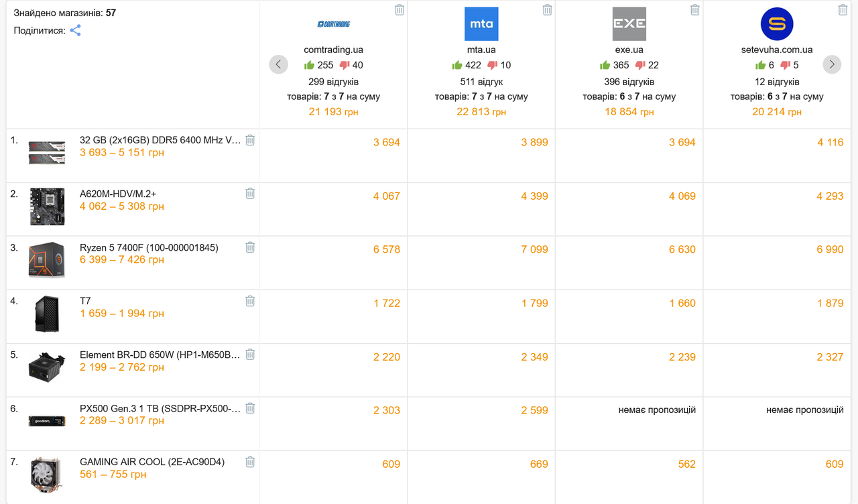Image resolution: width=858 pixels, height=504 pixels.
Task: Click the T7 computer case thumbnail
Action: click(48, 314)
